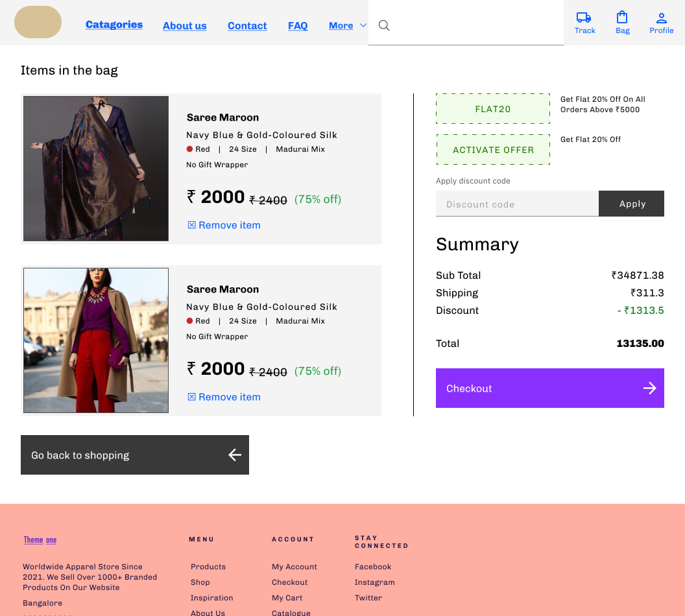Open Twitter footer link

pos(368,598)
